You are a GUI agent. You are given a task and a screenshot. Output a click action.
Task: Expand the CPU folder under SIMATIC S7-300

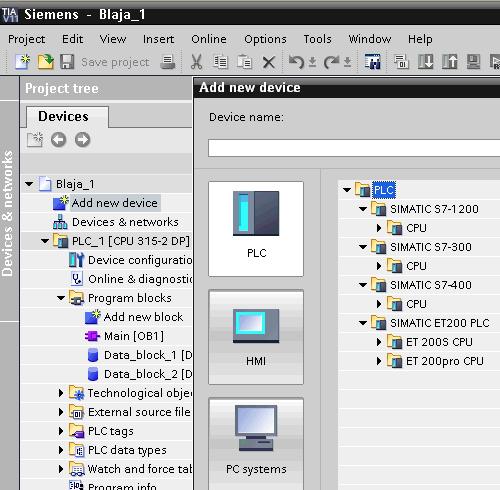tap(379, 266)
